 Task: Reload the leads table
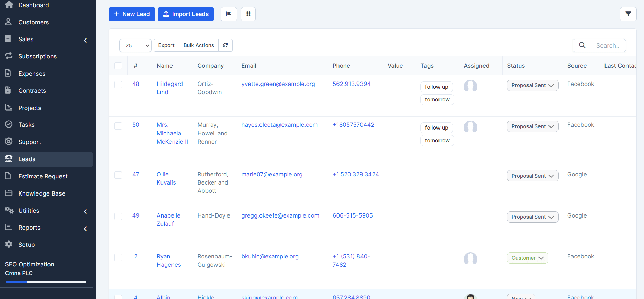(x=225, y=45)
